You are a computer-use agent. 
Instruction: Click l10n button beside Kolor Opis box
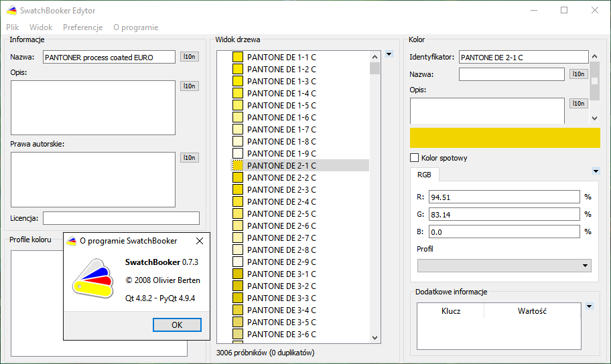578,104
